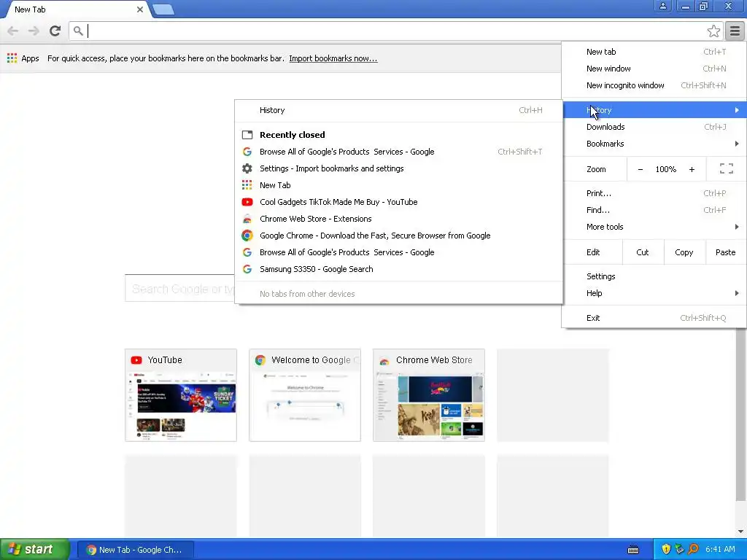Screen dimensions: 747x560
Task: Click the 6:41 AM taskbar clock
Action: click(x=720, y=550)
